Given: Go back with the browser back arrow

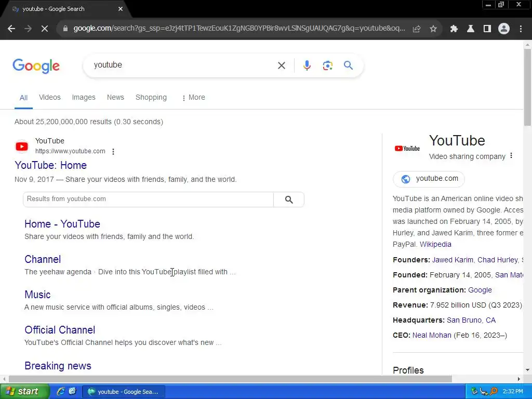Looking at the screenshot, I should pos(11,29).
